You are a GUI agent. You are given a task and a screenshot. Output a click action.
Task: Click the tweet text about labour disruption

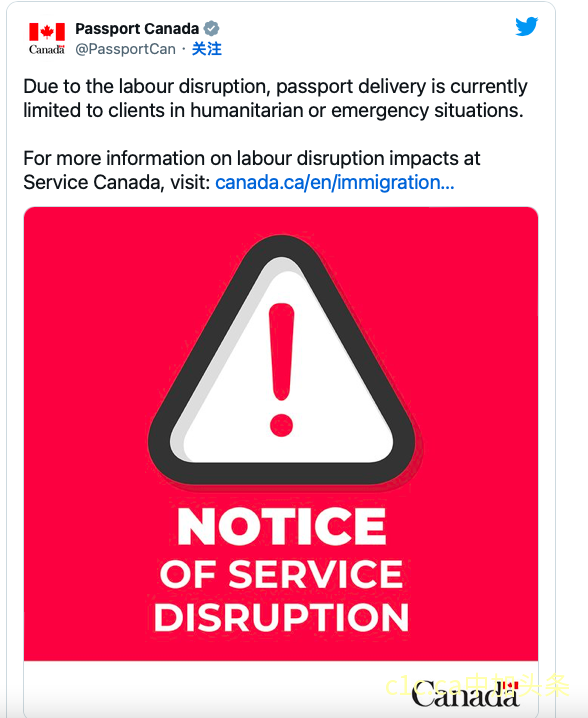(275, 98)
